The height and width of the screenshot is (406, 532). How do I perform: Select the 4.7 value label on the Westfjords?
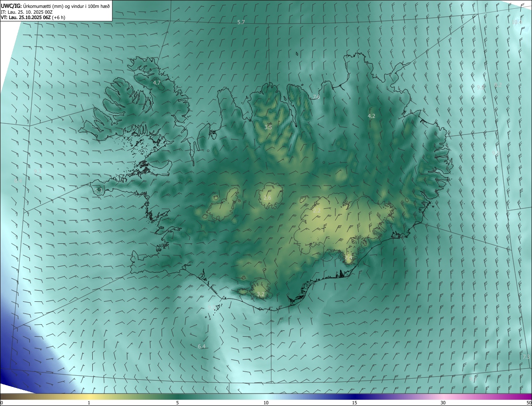click(157, 83)
